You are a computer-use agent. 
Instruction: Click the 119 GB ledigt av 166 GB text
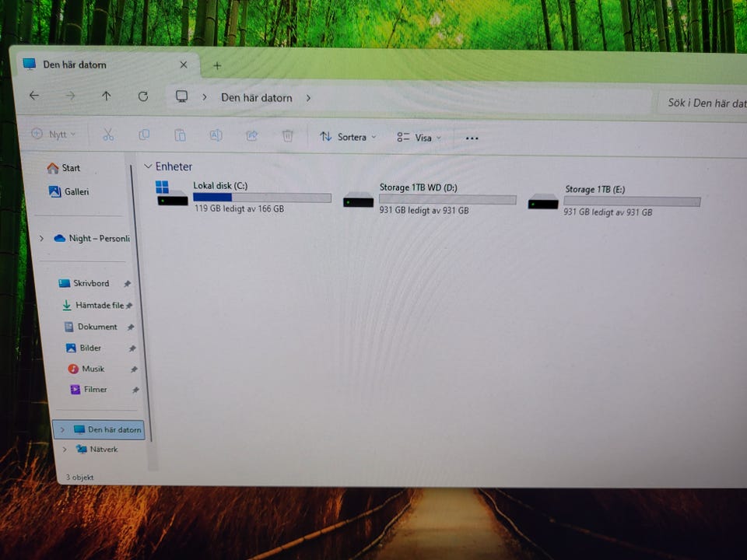[x=239, y=208]
